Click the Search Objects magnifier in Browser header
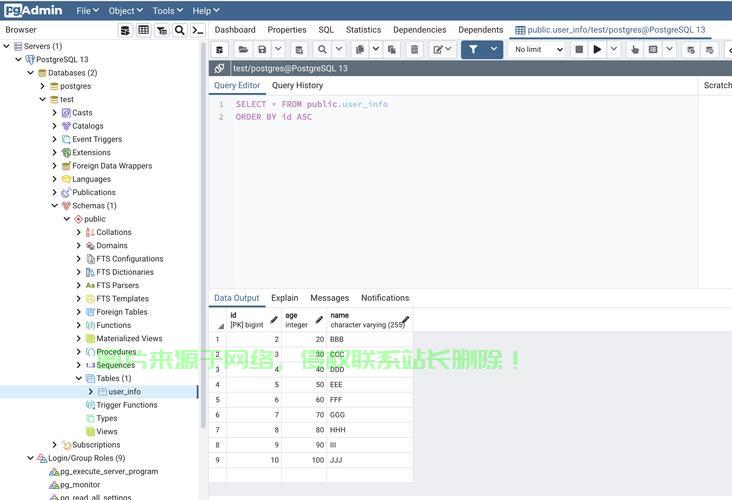Image resolution: width=732 pixels, height=500 pixels. tap(180, 30)
